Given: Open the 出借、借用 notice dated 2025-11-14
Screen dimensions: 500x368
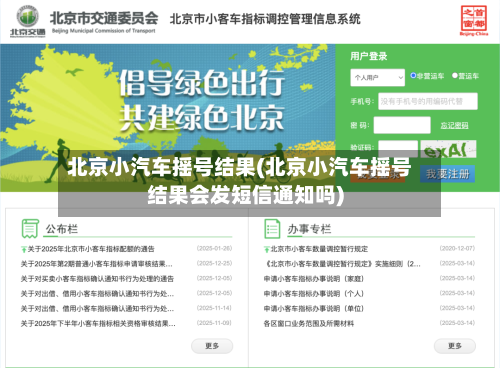Looking at the screenshot, I should [97, 309].
